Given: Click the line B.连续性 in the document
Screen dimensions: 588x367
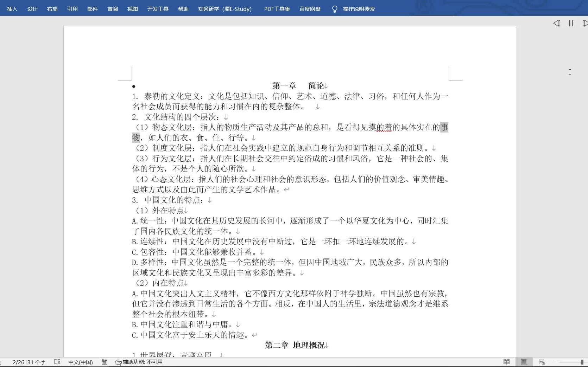Looking at the screenshot, I should coord(271,242).
